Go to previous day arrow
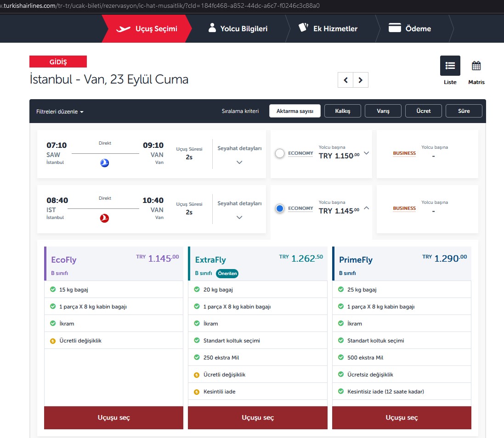Viewport: 504px width, 438px height. coord(345,80)
